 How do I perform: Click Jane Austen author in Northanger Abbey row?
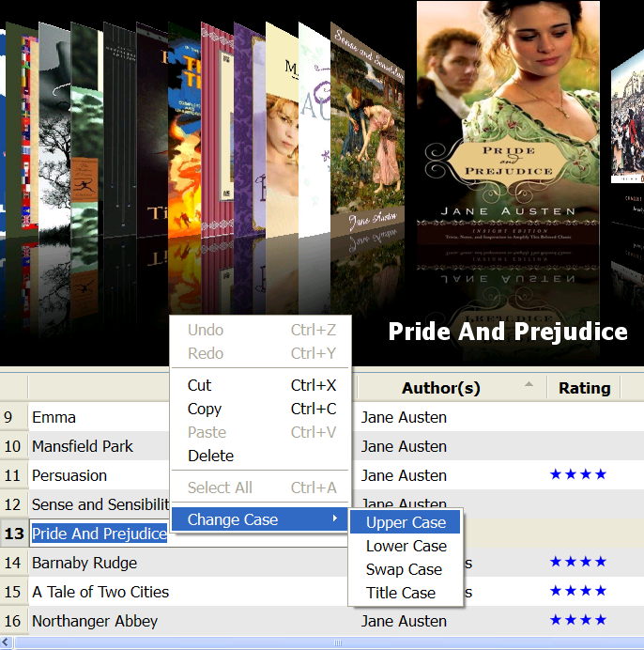(x=404, y=622)
